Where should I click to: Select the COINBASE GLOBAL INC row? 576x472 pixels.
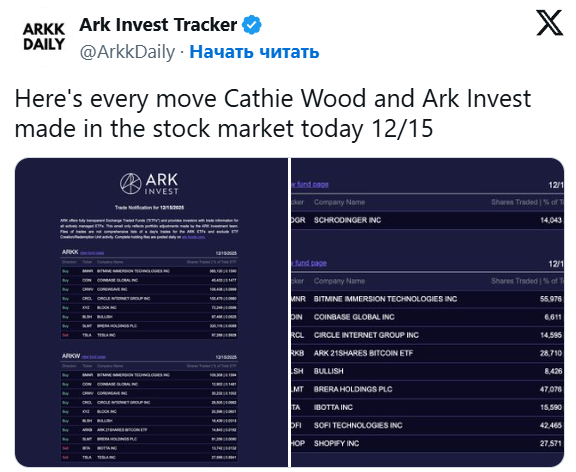point(427,317)
